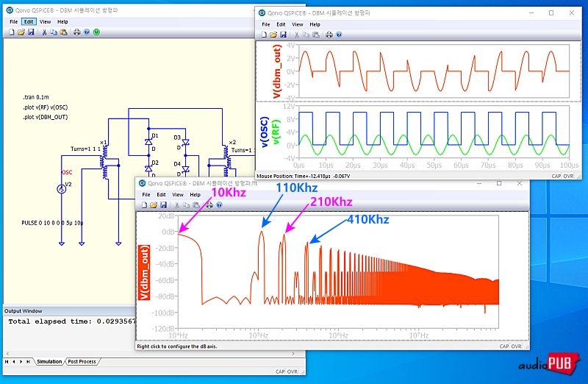Click Save icon in waveform window toolbar
588x384 pixels.
(x=284, y=35)
